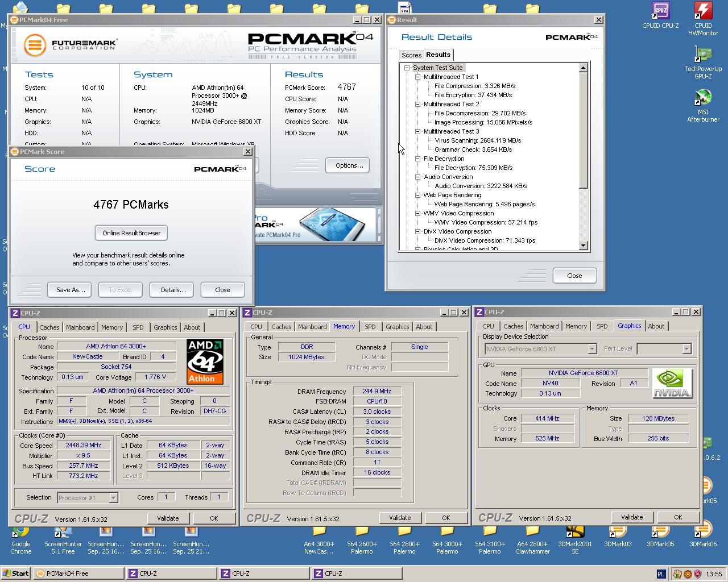Click the Options... button in PCMark04

point(348,165)
